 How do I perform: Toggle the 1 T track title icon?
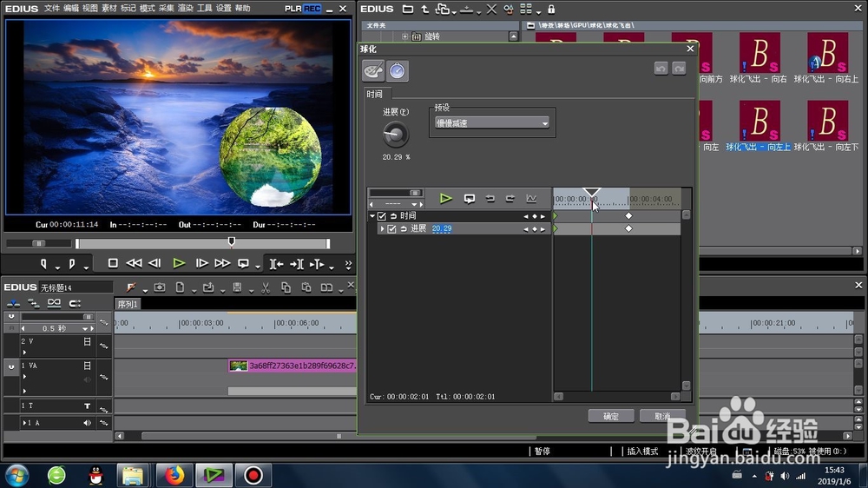click(87, 406)
